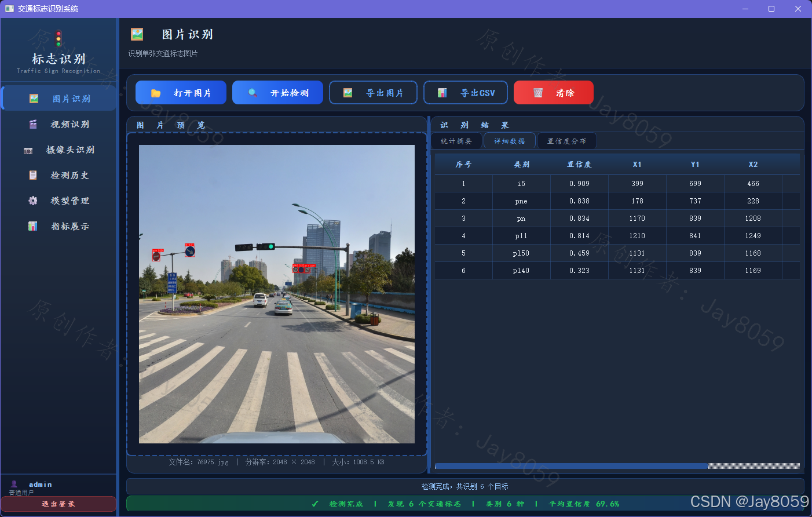The image size is (812, 517).
Task: Click the 检测完成，共识别 6 个目标 message
Action: (465, 486)
